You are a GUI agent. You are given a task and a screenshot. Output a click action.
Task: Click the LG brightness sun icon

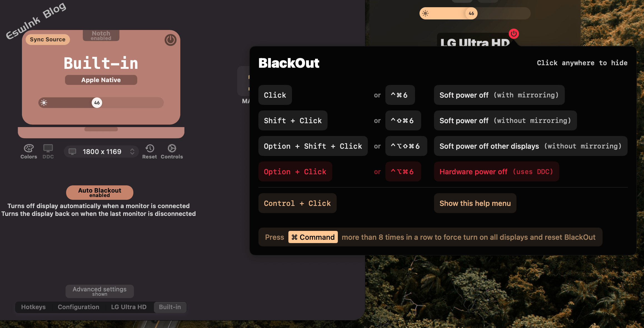(425, 13)
